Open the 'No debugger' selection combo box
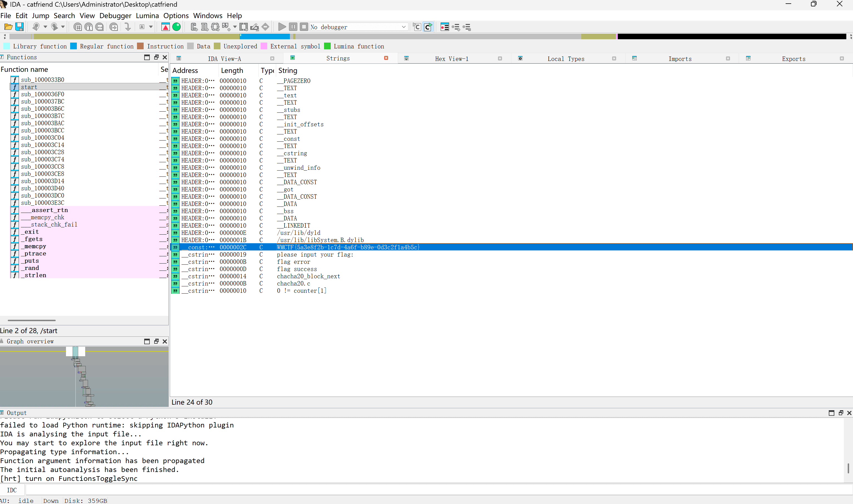853x504 pixels. [x=358, y=27]
